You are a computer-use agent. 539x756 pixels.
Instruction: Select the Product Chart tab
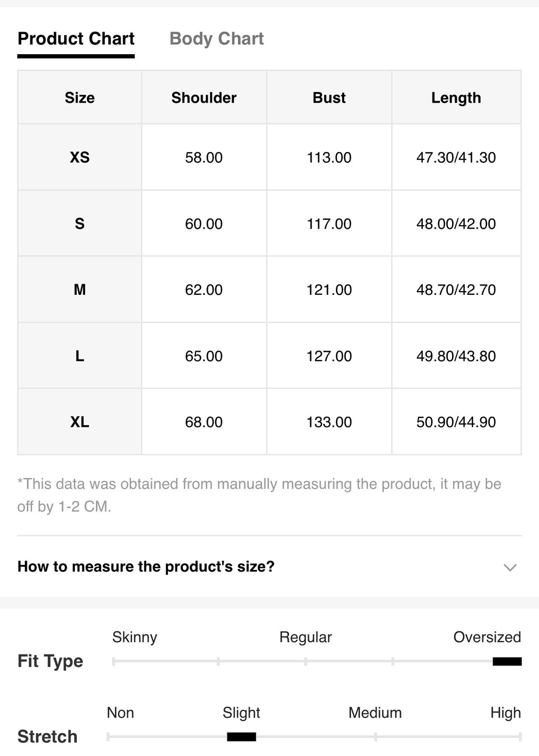[x=76, y=38]
